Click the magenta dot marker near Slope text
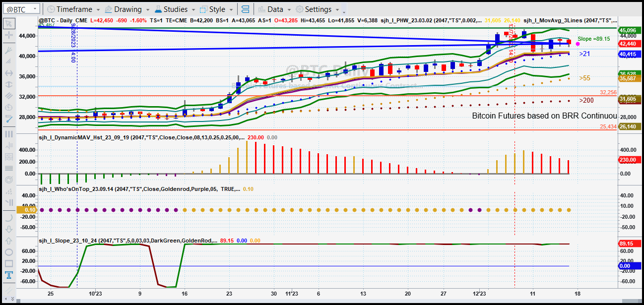 (578, 44)
